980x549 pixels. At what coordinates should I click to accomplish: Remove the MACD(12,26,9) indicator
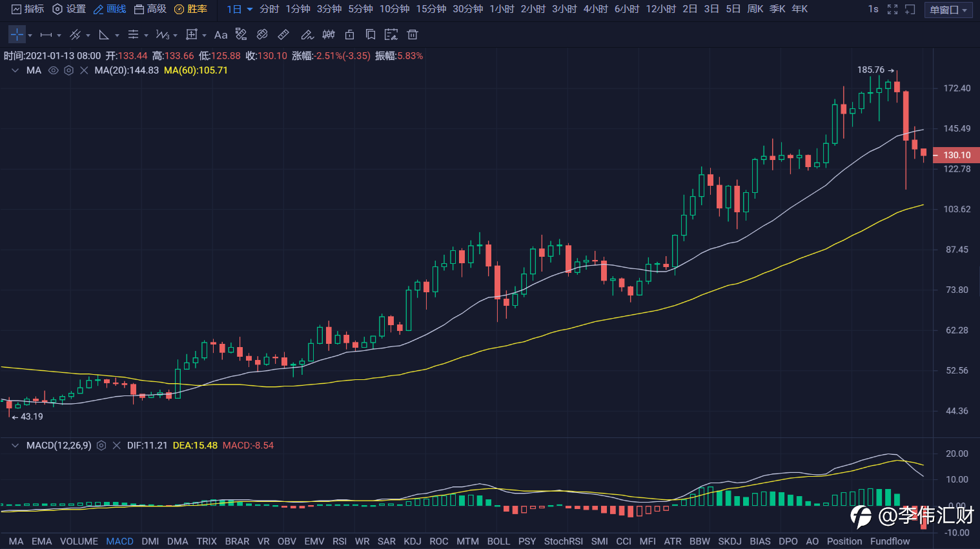click(x=116, y=445)
